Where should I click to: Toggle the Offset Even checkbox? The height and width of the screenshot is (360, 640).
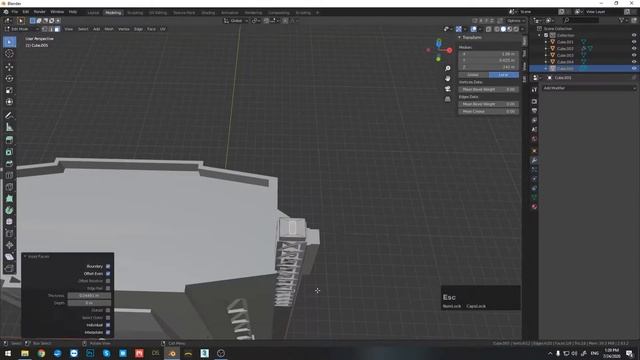[x=108, y=273]
